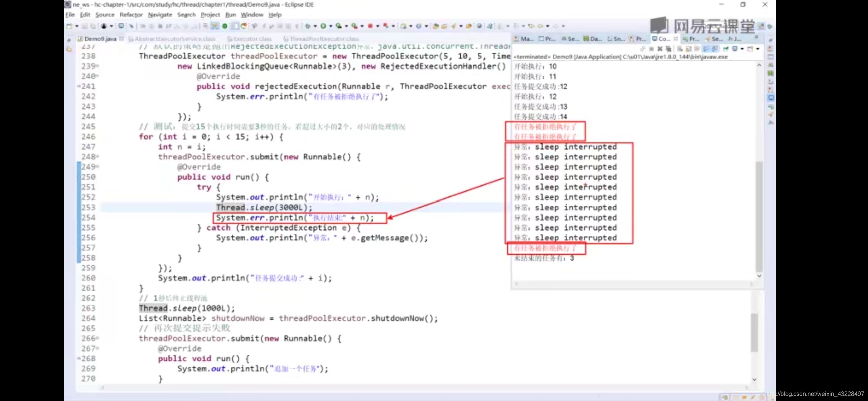Toggle Pin Console in the Console toolbar
This screenshot has height=401, width=868.
tap(726, 49)
